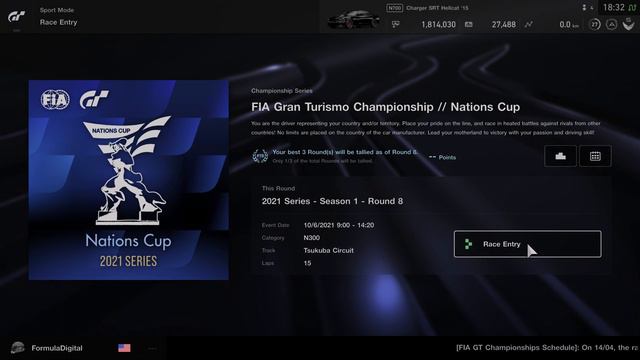Click the 'Sport Mode' breadcrumb label
The width and height of the screenshot is (640, 360).
point(57,10)
